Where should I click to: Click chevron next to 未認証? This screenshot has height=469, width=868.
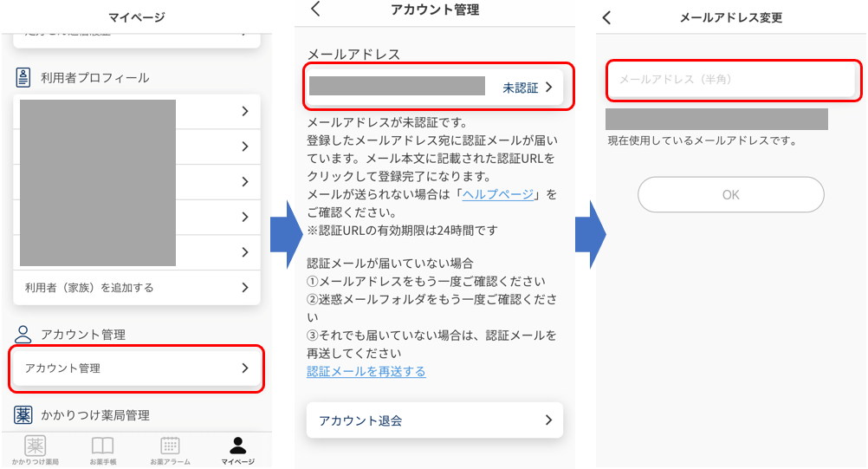[548, 87]
